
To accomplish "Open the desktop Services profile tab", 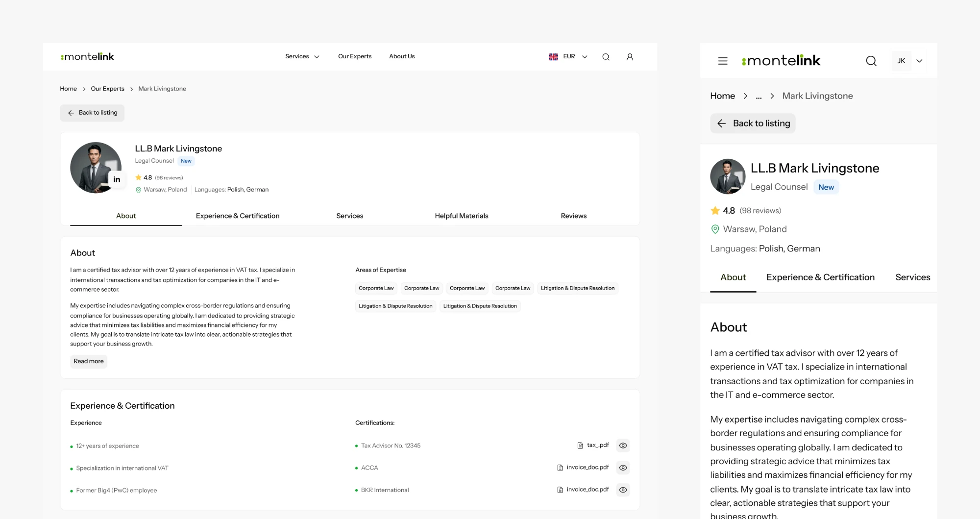I will (x=350, y=216).
